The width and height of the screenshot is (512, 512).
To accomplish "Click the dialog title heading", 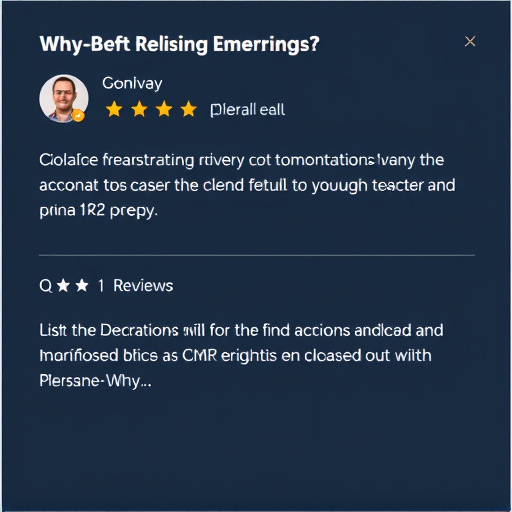I will (x=179, y=44).
